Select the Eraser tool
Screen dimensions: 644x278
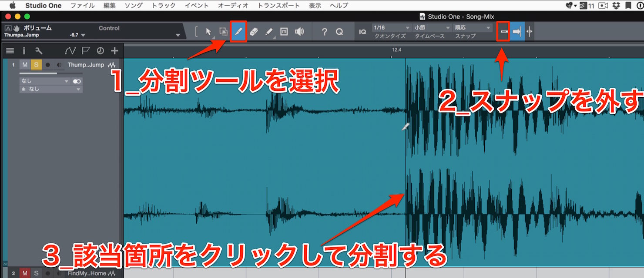click(254, 32)
